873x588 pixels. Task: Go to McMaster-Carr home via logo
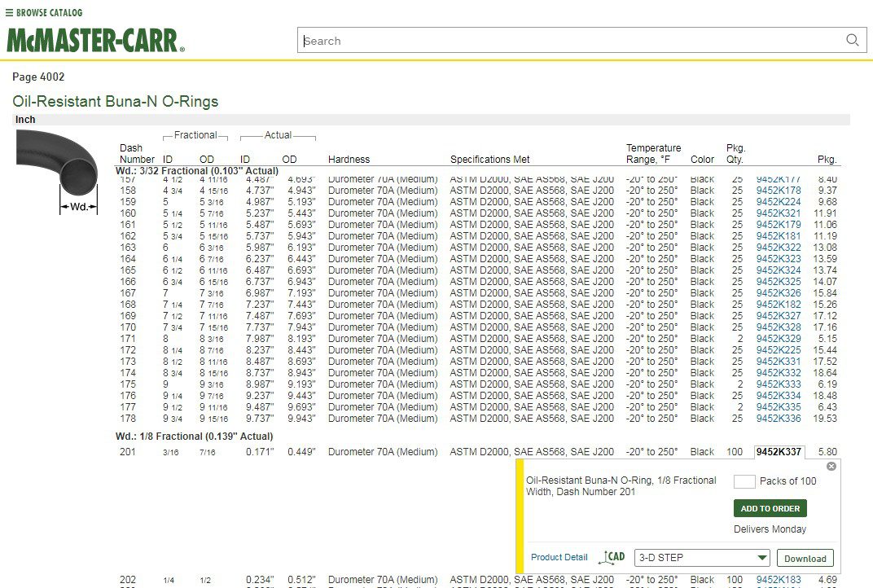[x=95, y=40]
